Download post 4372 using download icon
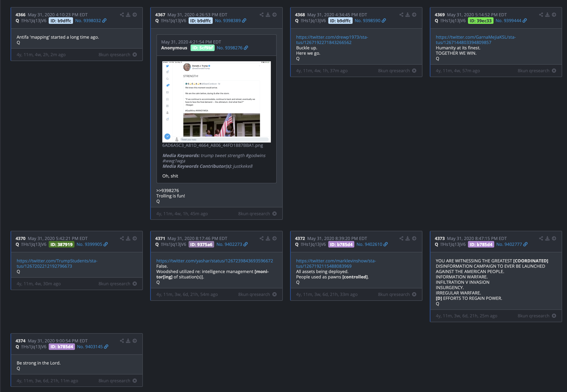Viewport: 567px width, 392px height. [408, 239]
